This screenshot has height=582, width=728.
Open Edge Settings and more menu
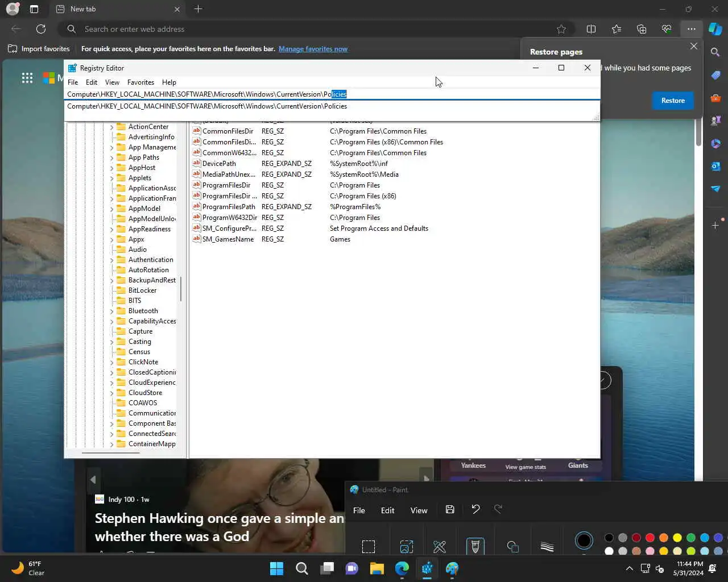(x=691, y=29)
